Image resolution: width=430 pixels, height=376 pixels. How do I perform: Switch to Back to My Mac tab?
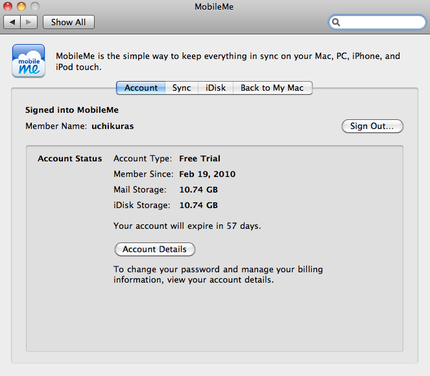[272, 88]
